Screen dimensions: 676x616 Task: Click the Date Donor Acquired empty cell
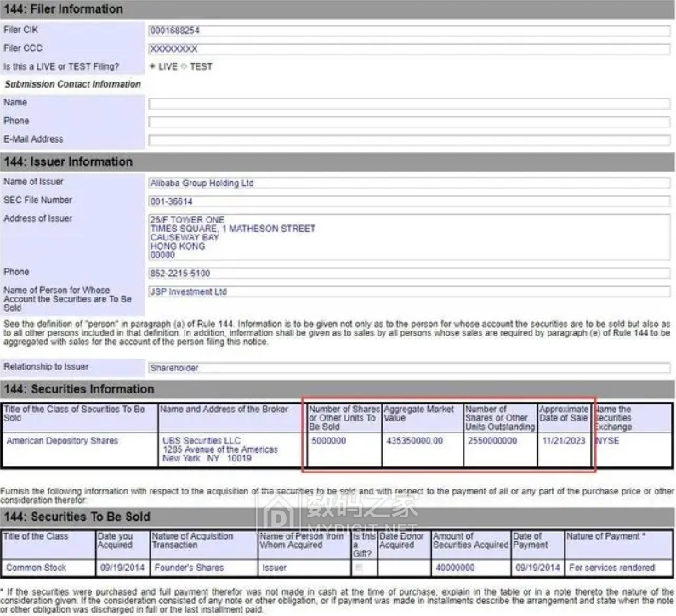pyautogui.click(x=404, y=568)
